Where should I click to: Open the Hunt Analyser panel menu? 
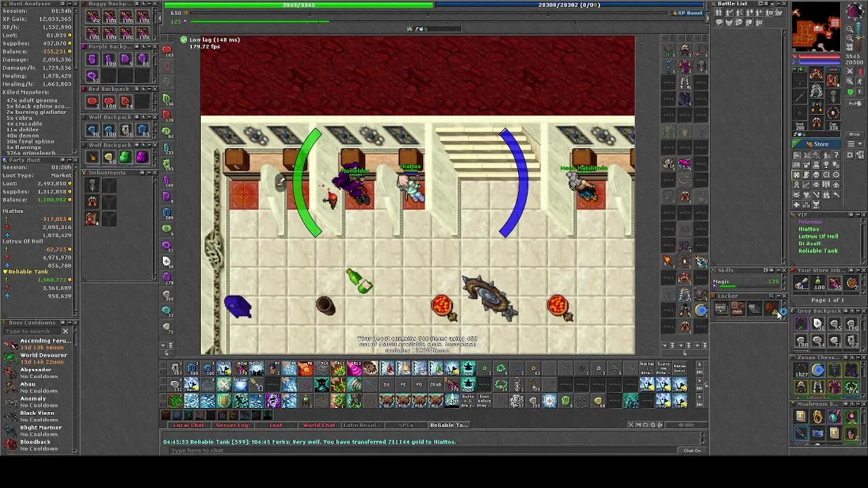point(64,4)
